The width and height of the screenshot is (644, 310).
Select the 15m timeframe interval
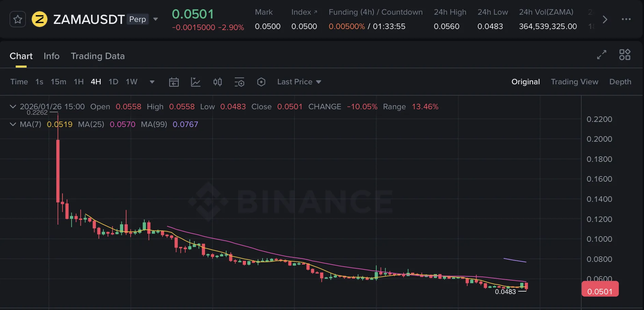point(58,82)
